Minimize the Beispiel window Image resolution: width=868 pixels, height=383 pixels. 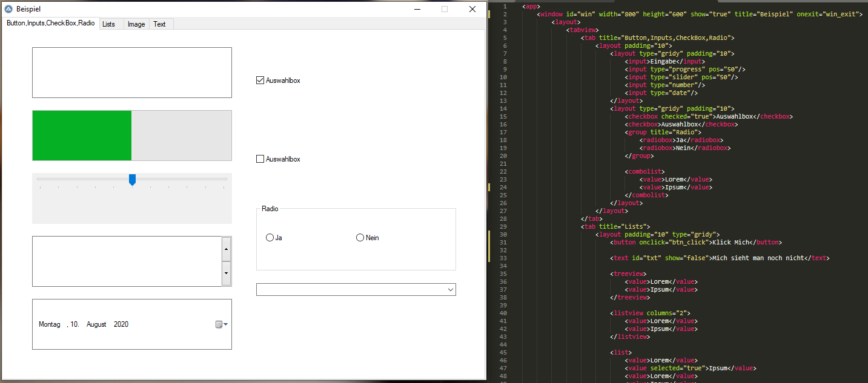tap(417, 9)
